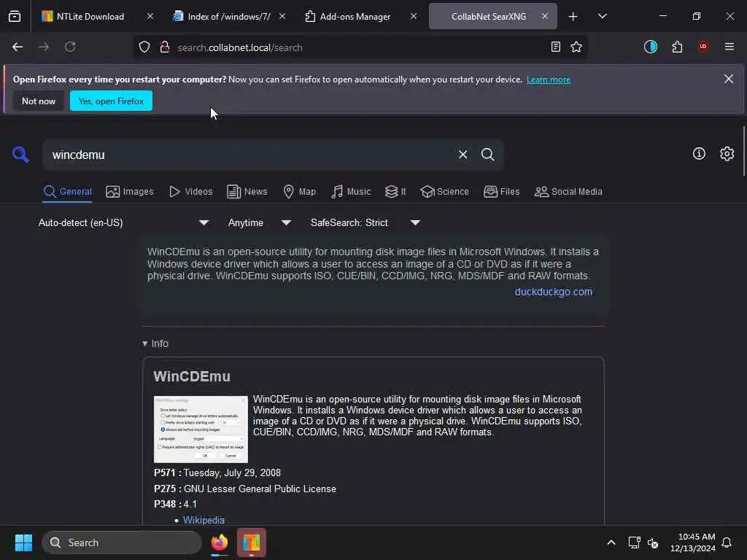Open Firefox View icon in tab bar
The width and height of the screenshot is (747, 560).
coord(15,16)
